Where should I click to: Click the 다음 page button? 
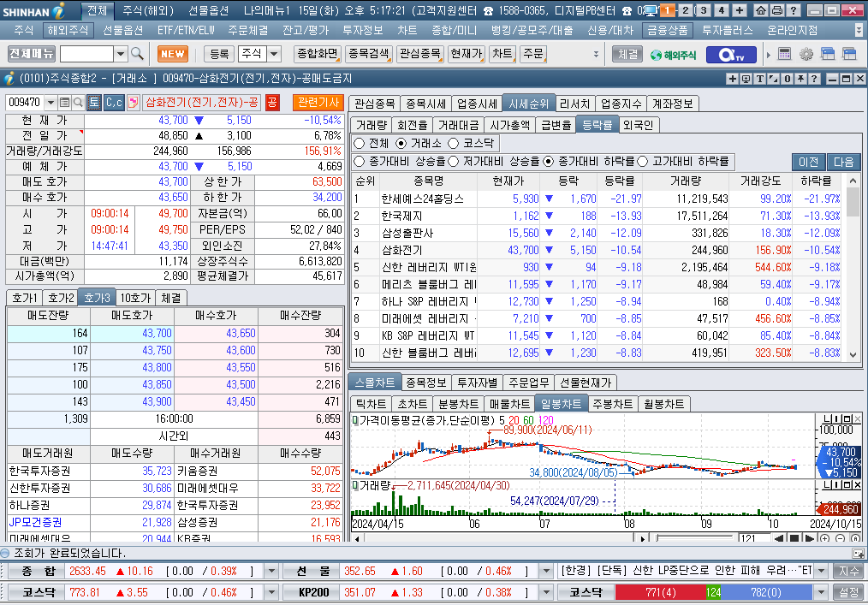point(844,162)
